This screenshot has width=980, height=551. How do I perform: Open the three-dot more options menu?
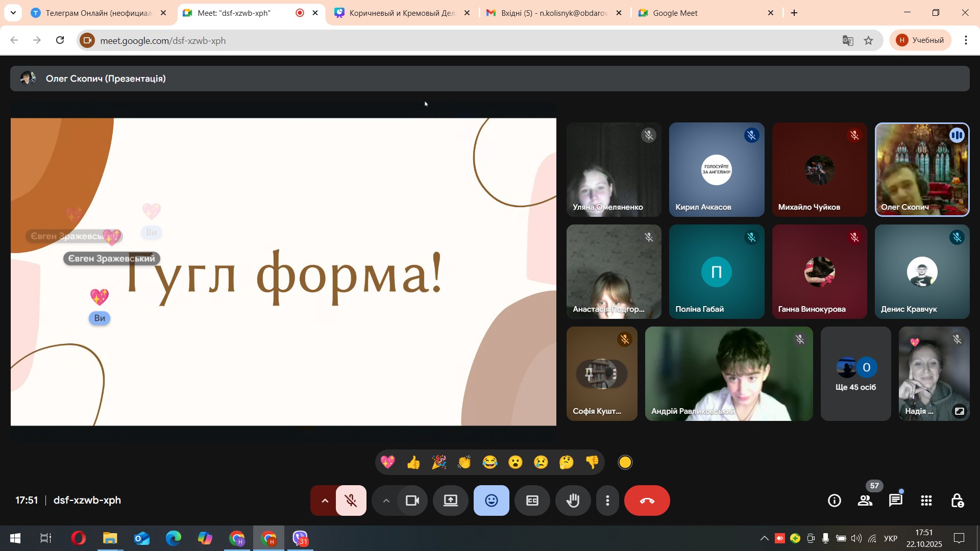pyautogui.click(x=607, y=500)
